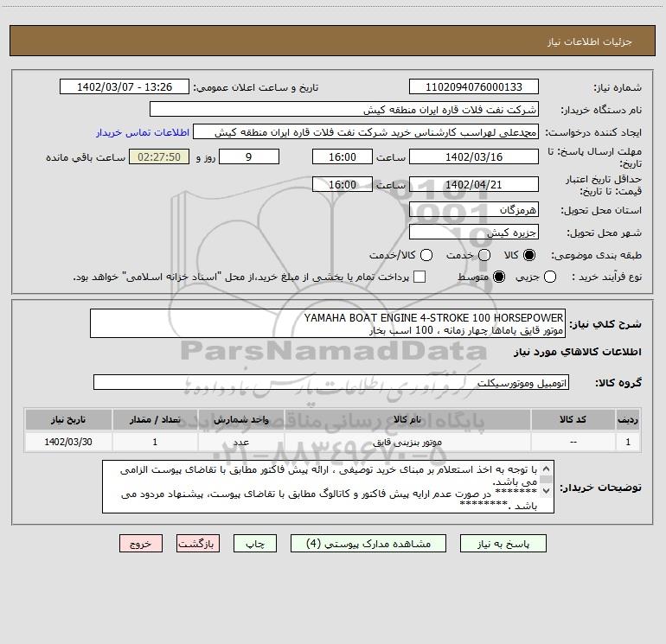Click the تعداد / مقدار column header
The image size is (666, 644).
point(155,419)
